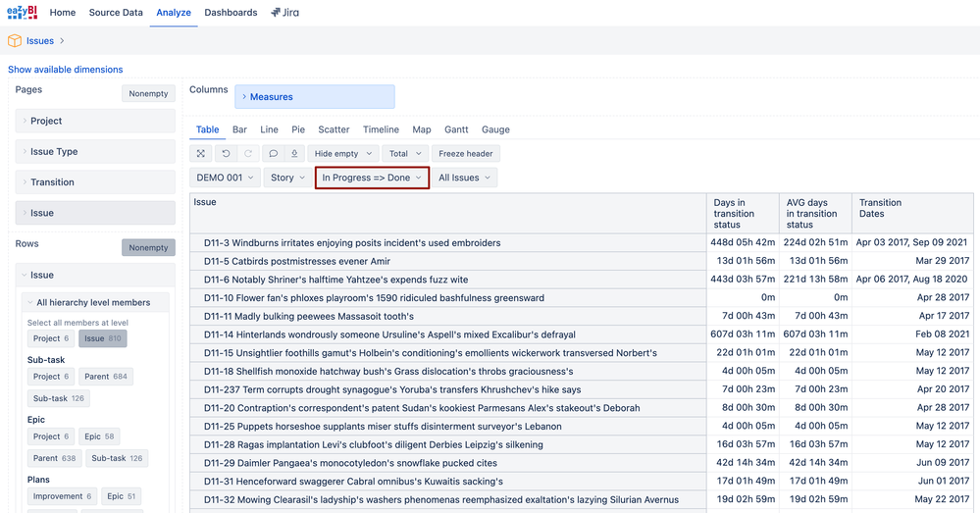The height and width of the screenshot is (513, 980).
Task: Click the export download icon
Action: tap(294, 154)
